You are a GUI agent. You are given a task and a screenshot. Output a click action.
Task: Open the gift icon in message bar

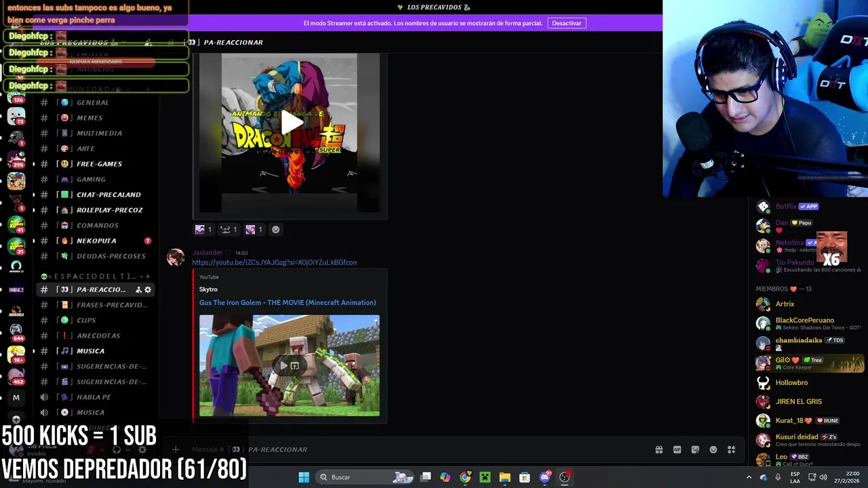coord(659,449)
